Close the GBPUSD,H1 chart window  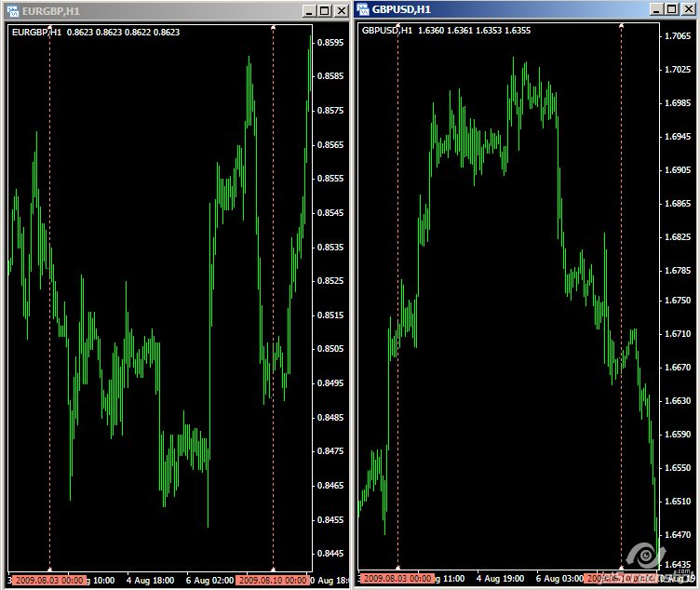689,9
